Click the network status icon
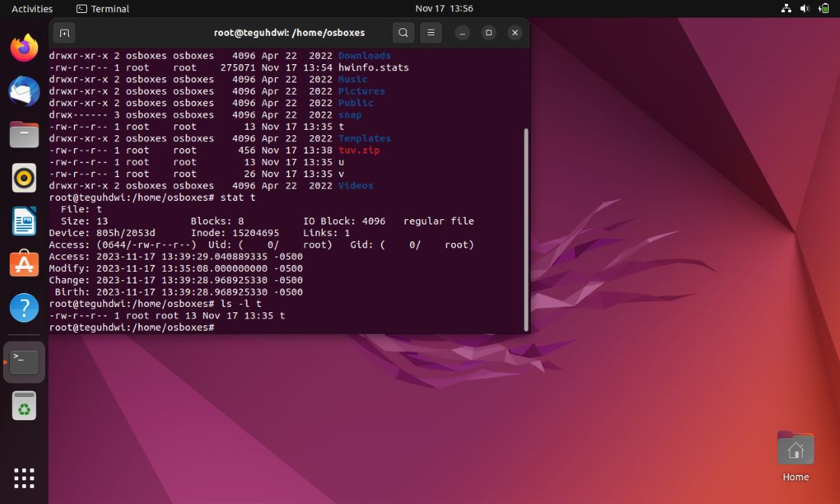The height and width of the screenshot is (504, 840). 786,8
